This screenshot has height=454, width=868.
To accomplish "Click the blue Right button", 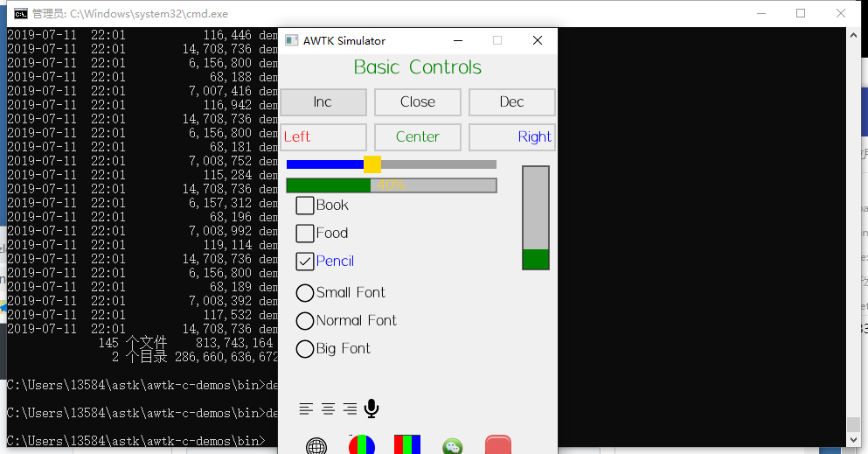I will pyautogui.click(x=512, y=136).
